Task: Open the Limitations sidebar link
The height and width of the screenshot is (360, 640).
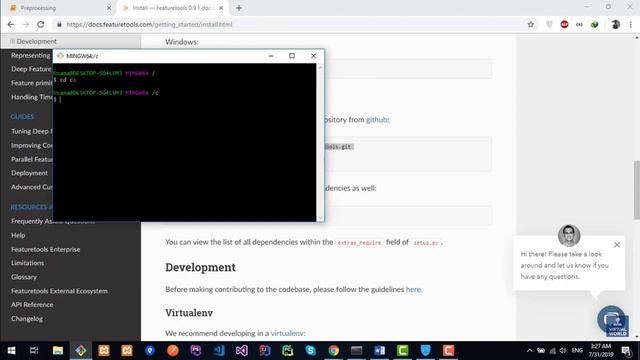Action: (x=27, y=263)
